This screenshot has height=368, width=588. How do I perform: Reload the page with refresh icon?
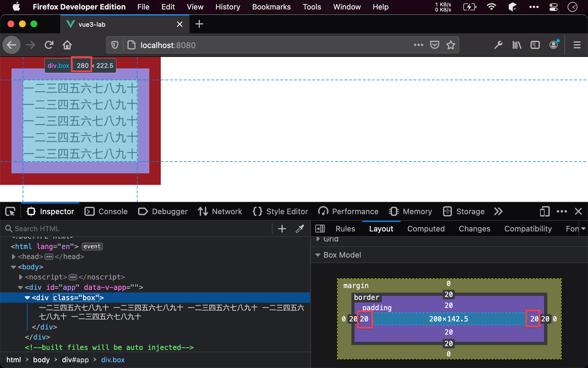[x=49, y=45]
